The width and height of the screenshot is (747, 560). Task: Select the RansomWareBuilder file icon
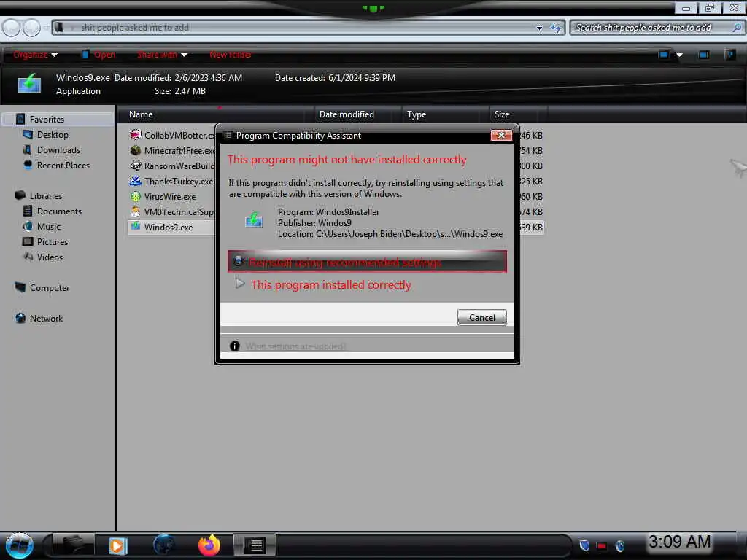(x=136, y=166)
